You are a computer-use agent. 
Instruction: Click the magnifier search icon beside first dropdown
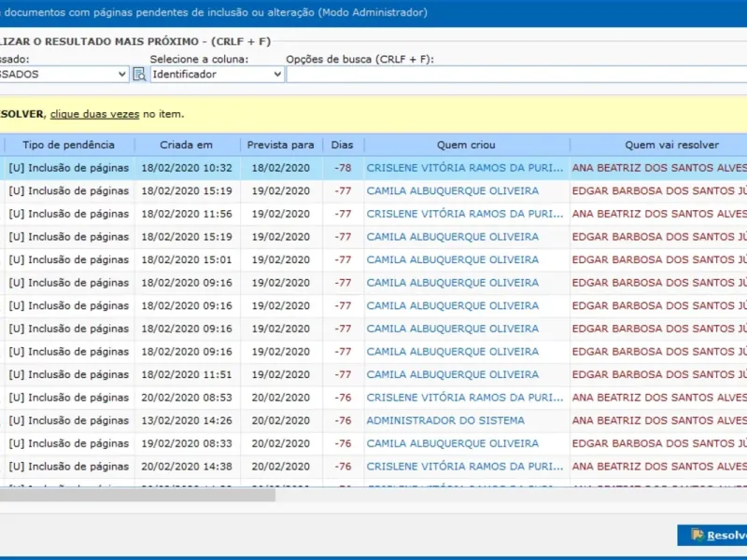pyautogui.click(x=139, y=74)
